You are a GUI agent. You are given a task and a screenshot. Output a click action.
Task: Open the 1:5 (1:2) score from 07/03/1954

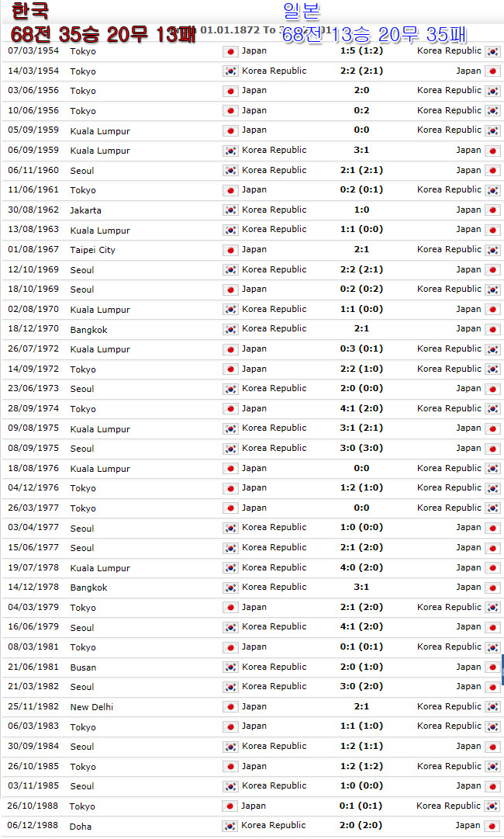(361, 50)
